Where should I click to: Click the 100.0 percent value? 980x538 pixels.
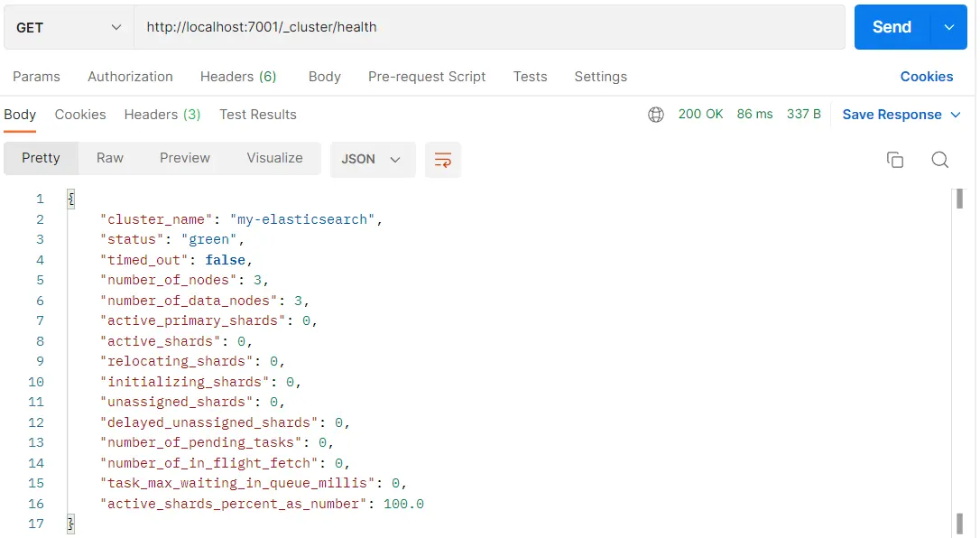(403, 504)
